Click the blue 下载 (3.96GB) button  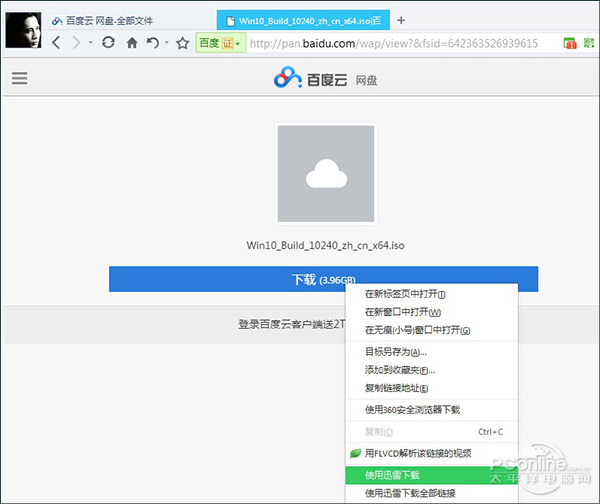tap(323, 279)
